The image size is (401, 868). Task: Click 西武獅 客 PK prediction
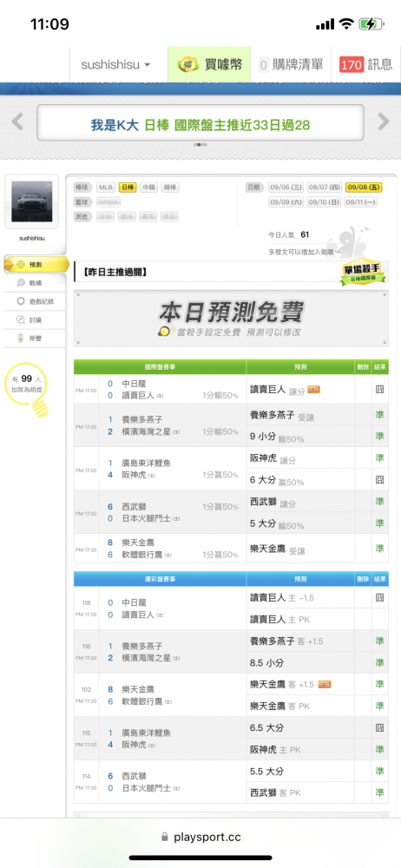point(275,792)
